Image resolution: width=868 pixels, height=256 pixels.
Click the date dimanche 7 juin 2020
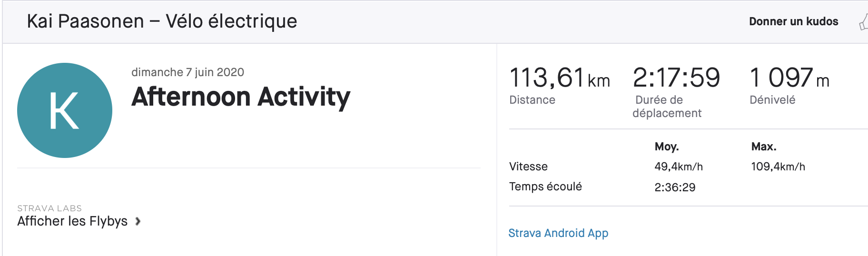click(187, 72)
